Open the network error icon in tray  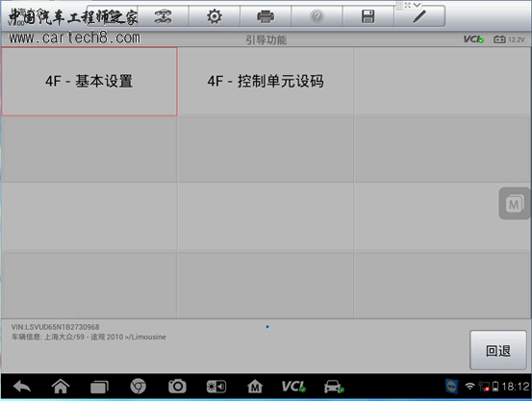pyautogui.click(x=484, y=387)
